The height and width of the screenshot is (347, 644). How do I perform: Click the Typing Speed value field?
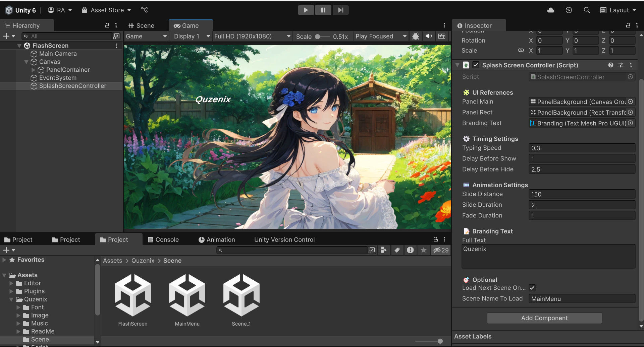[x=582, y=148]
